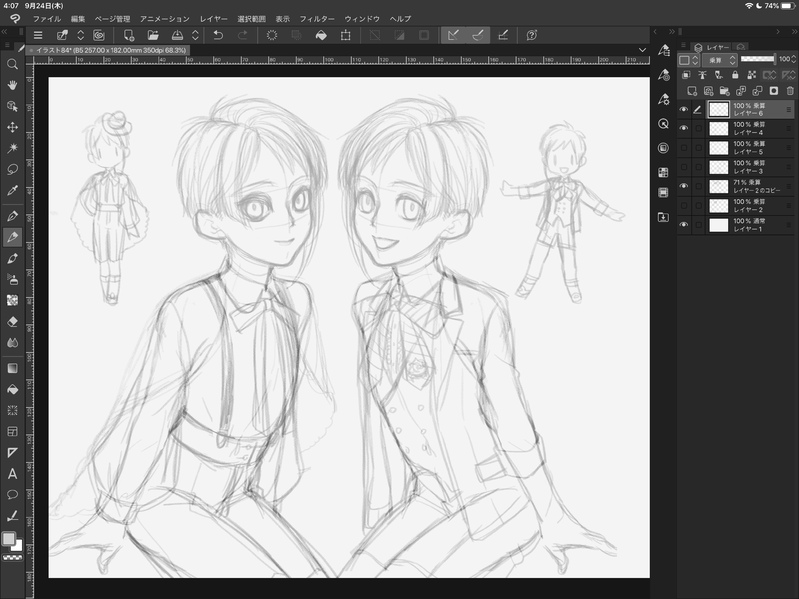Click the Fill icon in command bar
Viewport: 799px width, 599px height.
[x=321, y=35]
